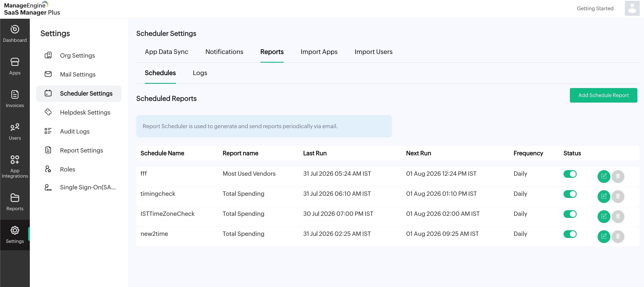Open the Notifications tab
Image resolution: width=644 pixels, height=287 pixels.
click(224, 52)
